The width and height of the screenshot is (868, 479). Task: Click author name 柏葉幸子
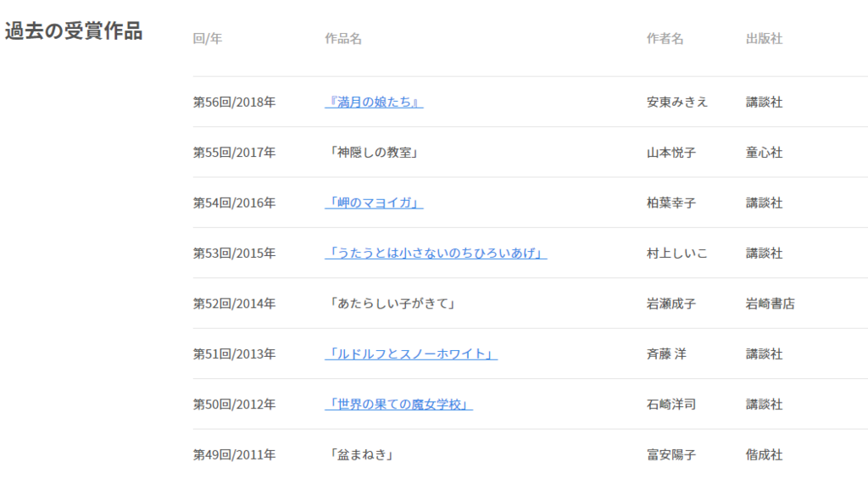pos(671,203)
